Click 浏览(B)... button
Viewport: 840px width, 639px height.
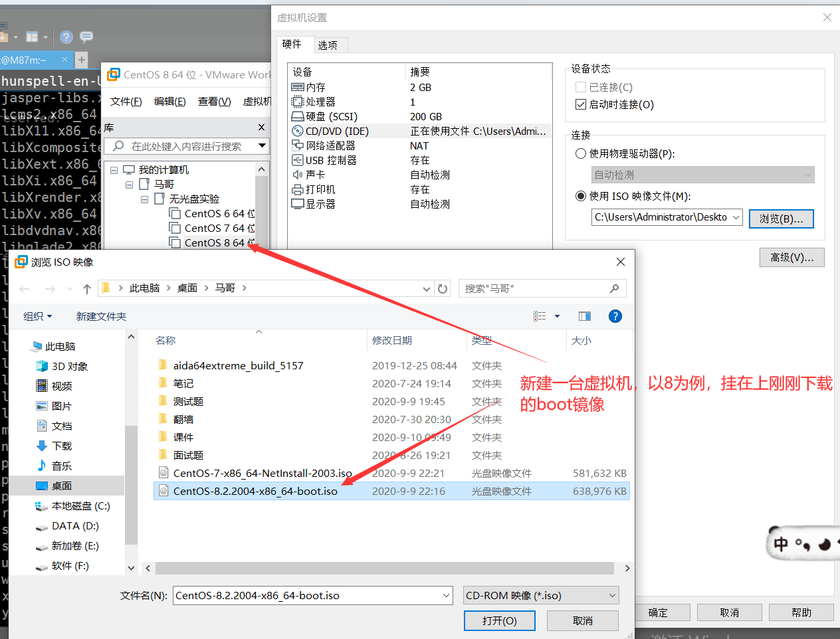(x=782, y=219)
